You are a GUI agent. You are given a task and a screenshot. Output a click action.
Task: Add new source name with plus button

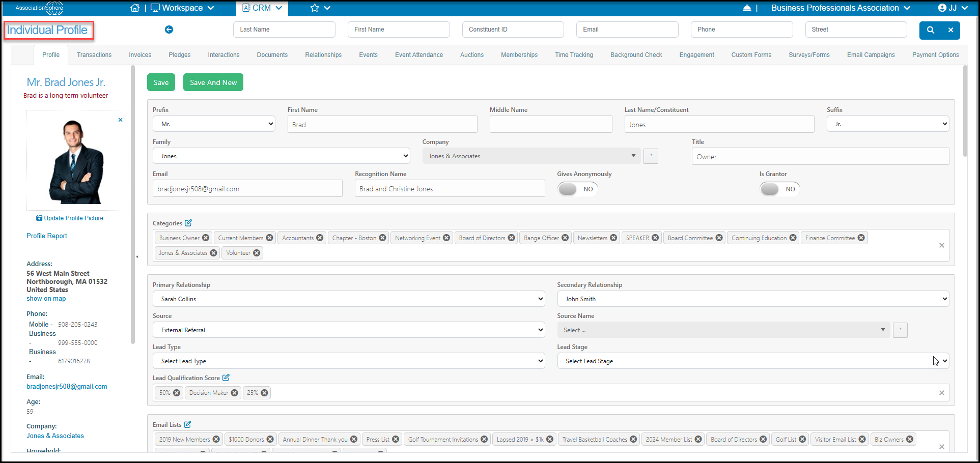900,330
